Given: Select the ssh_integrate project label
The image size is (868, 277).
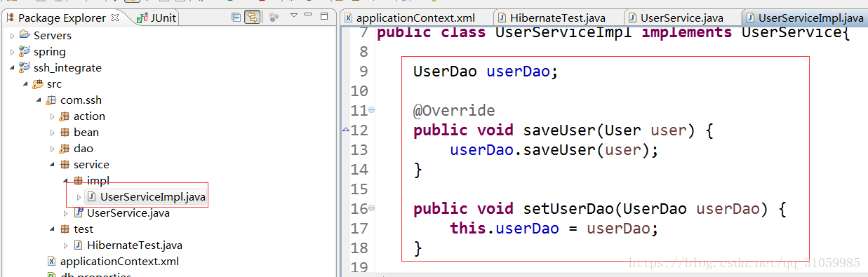Looking at the screenshot, I should coord(67,68).
